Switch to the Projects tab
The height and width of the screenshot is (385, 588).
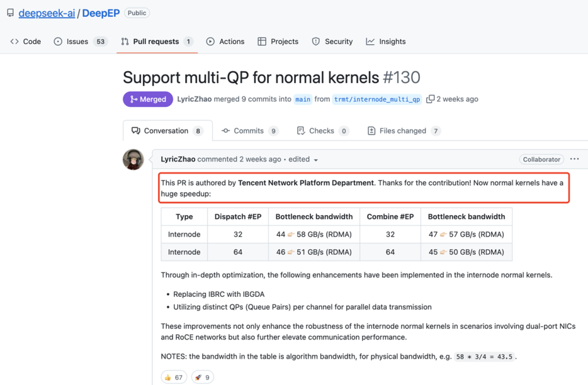(278, 41)
